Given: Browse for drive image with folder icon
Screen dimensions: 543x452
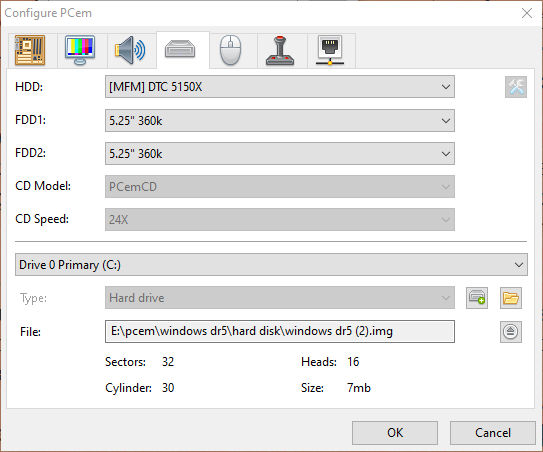Looking at the screenshot, I should tap(511, 298).
